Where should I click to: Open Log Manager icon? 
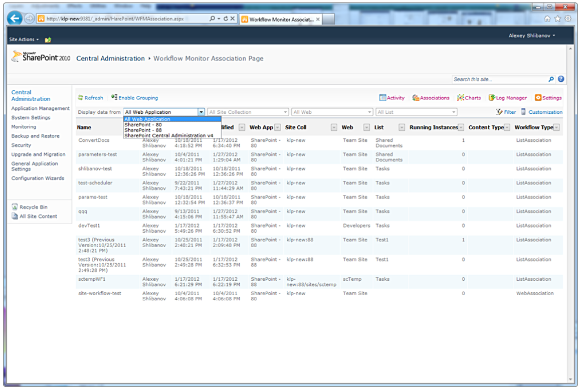click(x=492, y=98)
